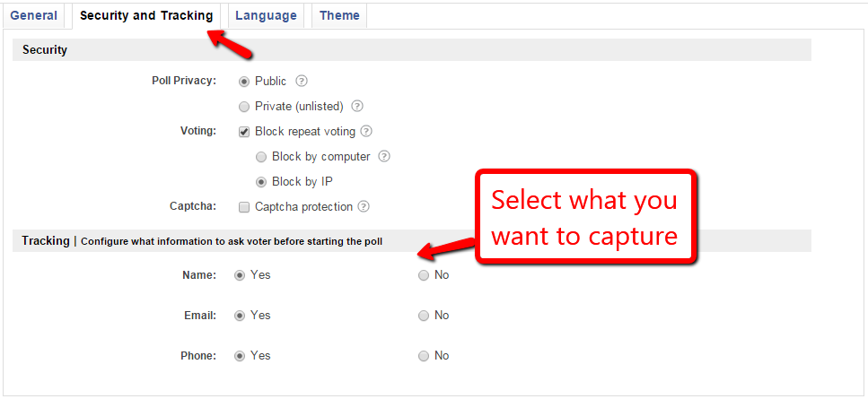The image size is (868, 399).
Task: Select the Security and Tracking tab
Action: [146, 15]
